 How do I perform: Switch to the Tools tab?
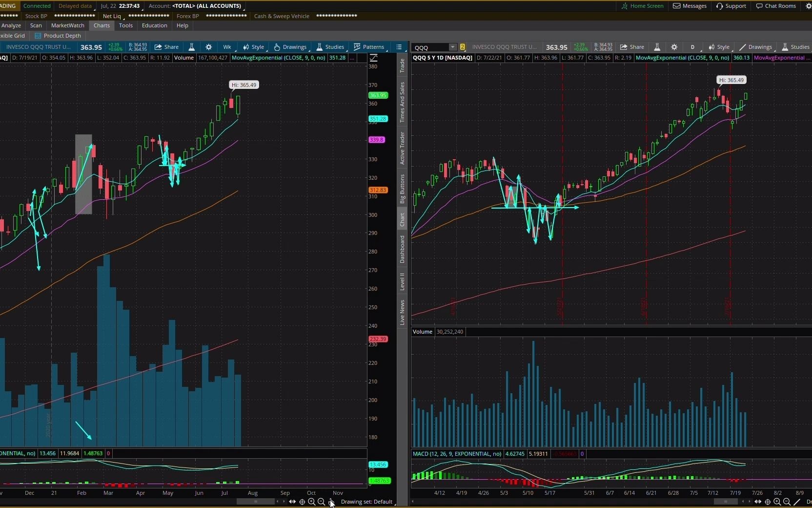126,25
